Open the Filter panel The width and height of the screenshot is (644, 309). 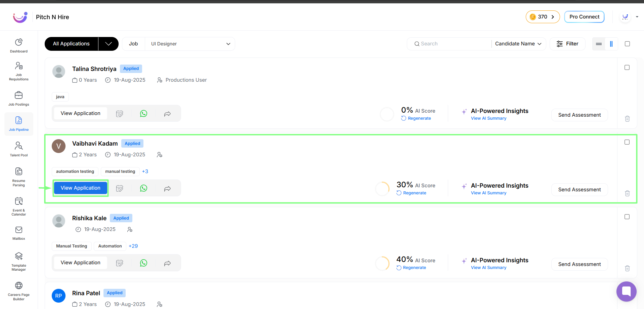(x=567, y=44)
